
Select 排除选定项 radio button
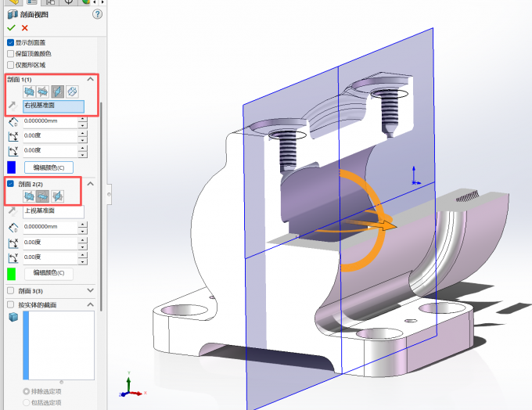point(26,391)
